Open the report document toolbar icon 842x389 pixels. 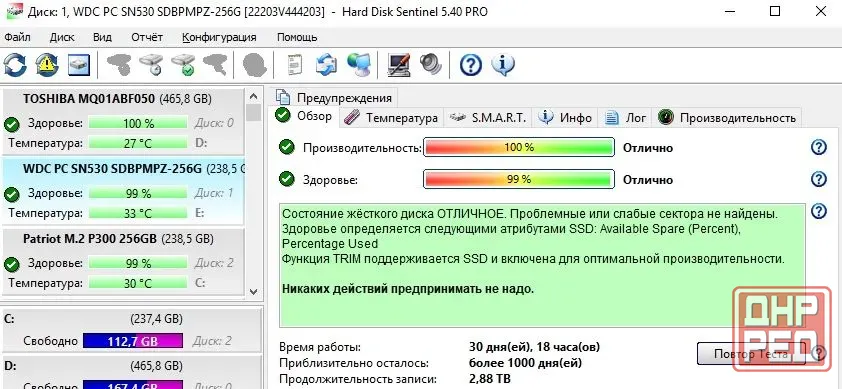(x=294, y=65)
